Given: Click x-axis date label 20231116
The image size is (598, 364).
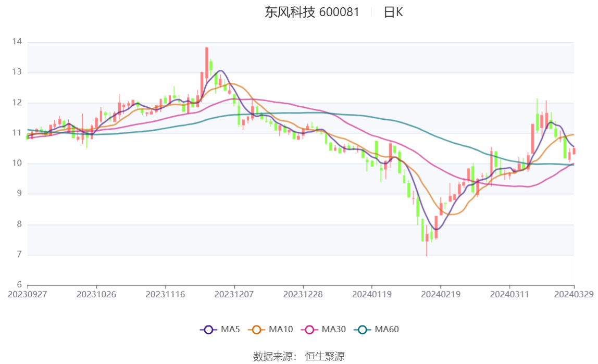Looking at the screenshot, I should coord(165,294).
